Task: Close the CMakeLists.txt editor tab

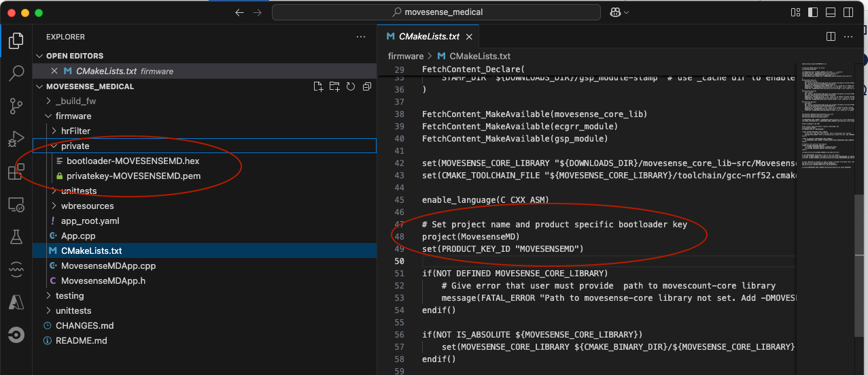Action: (470, 36)
